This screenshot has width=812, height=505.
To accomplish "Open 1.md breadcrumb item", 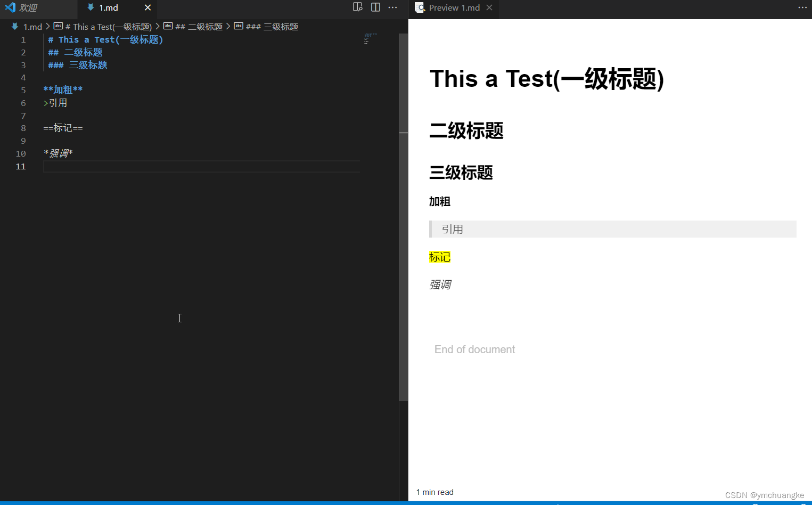I will 27,27.
